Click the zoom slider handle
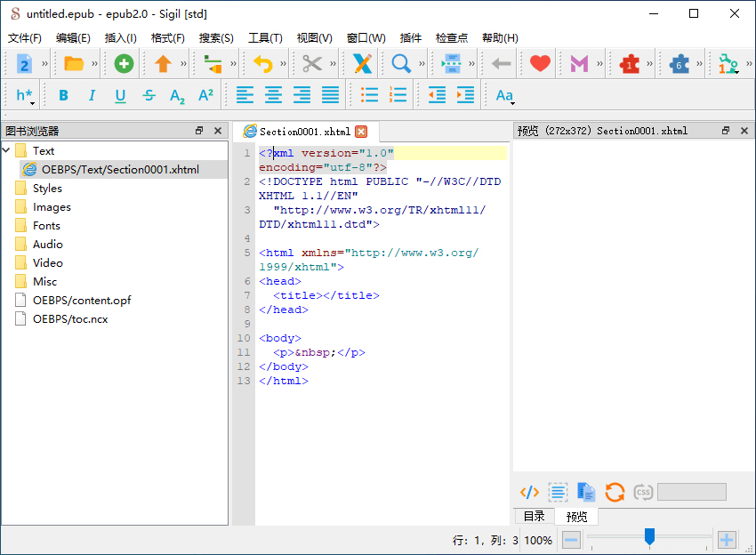 tap(649, 535)
